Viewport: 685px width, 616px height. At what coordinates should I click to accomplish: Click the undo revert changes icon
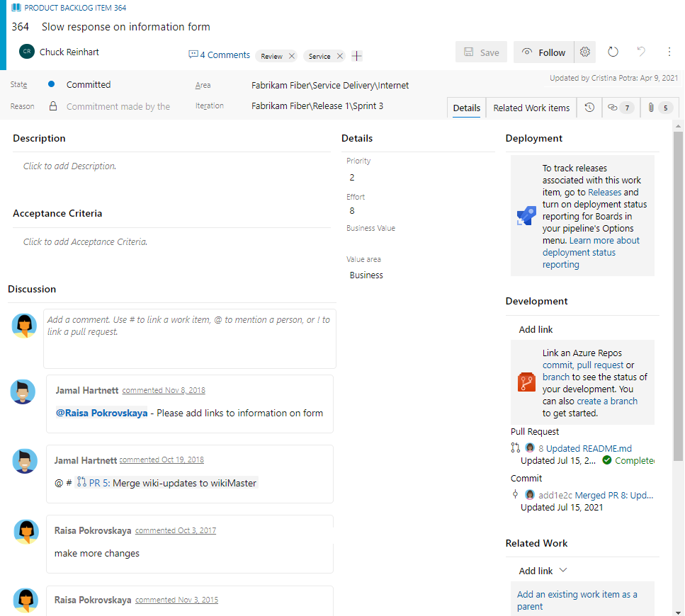(641, 52)
